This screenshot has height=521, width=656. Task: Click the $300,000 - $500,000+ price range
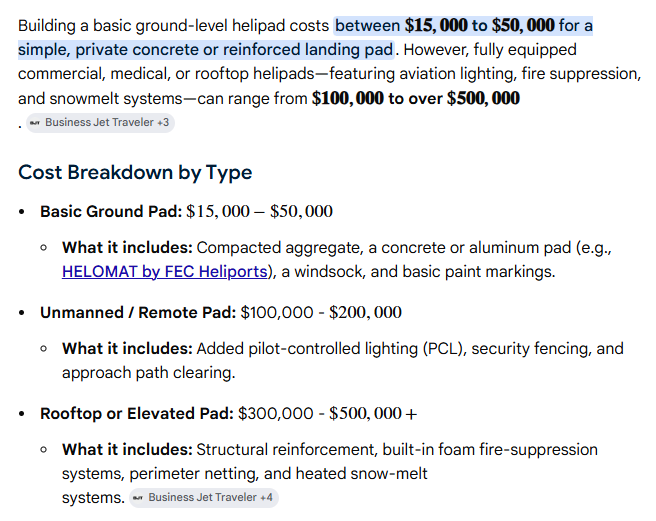click(328, 413)
